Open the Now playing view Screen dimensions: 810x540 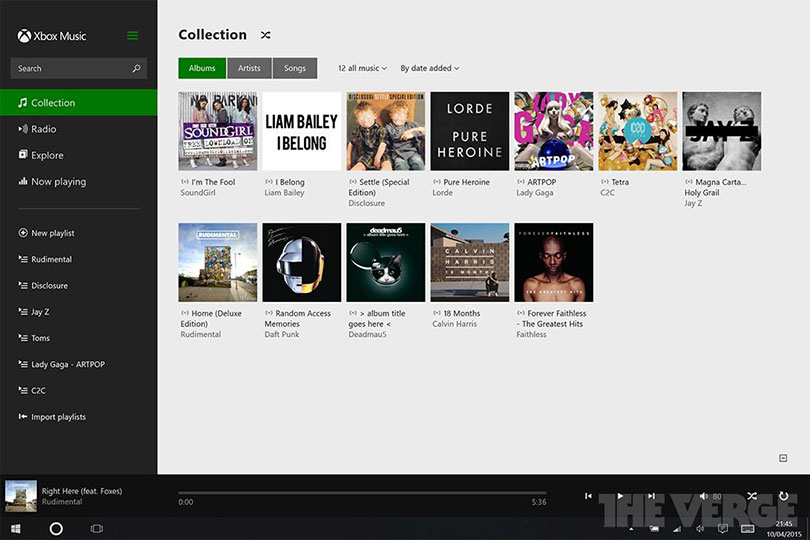pyautogui.click(x=79, y=181)
